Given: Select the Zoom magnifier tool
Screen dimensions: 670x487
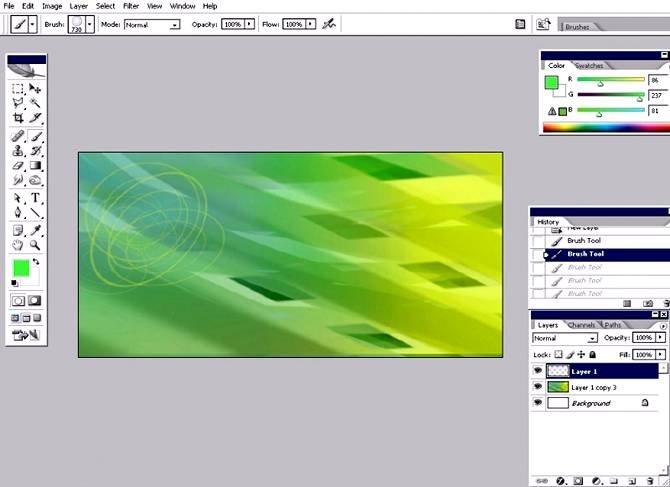Looking at the screenshot, I should [x=35, y=245].
